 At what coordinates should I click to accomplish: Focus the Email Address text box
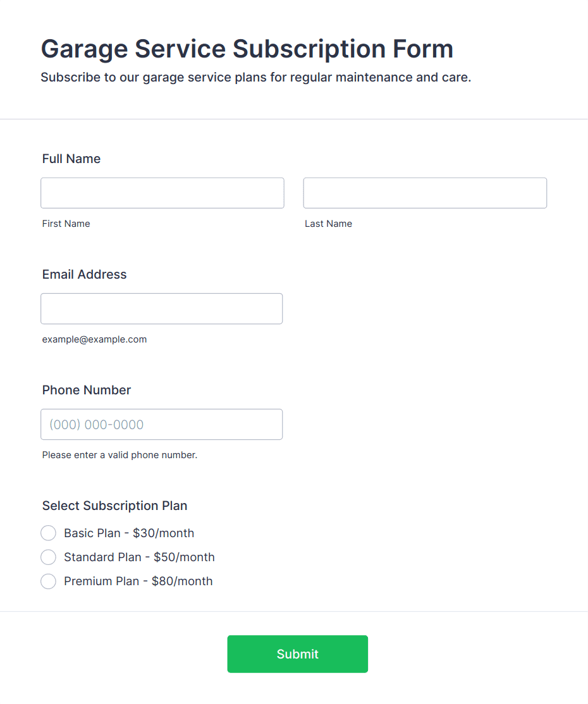coord(162,309)
